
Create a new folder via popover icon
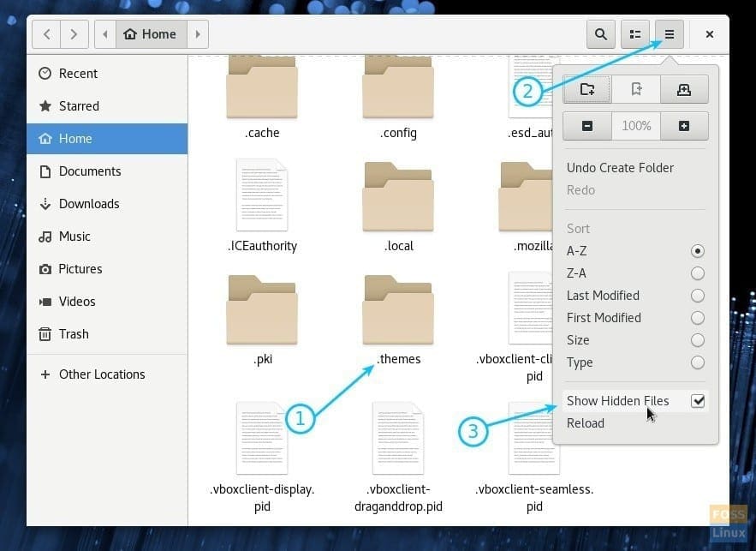(587, 89)
